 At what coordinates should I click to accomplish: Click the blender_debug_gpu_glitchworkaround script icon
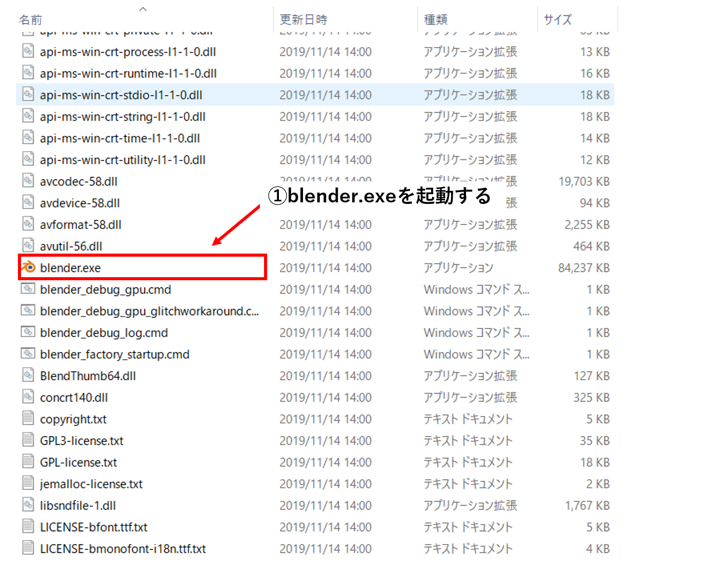[28, 310]
